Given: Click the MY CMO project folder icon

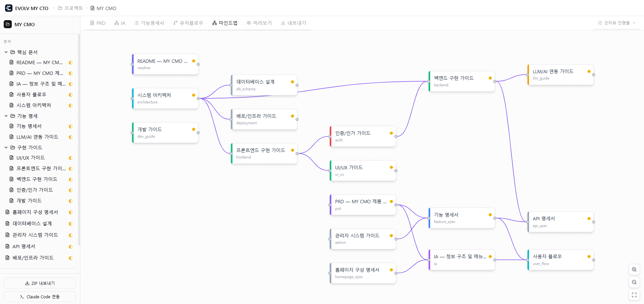Looking at the screenshot, I should (8, 24).
